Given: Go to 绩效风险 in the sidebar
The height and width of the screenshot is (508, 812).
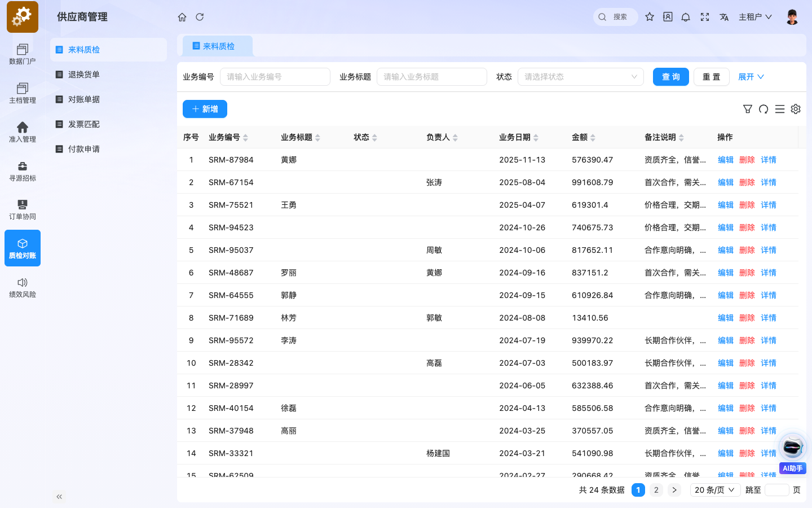Looking at the screenshot, I should tap(23, 287).
